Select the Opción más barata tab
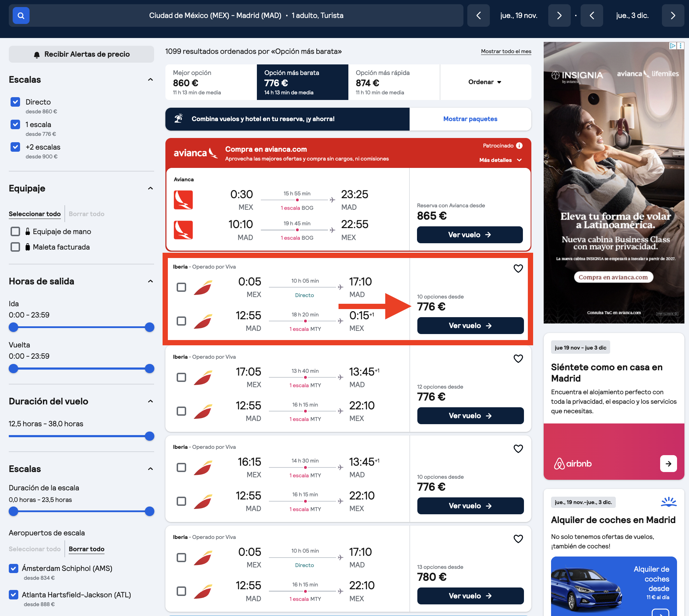The image size is (689, 616). click(x=303, y=82)
